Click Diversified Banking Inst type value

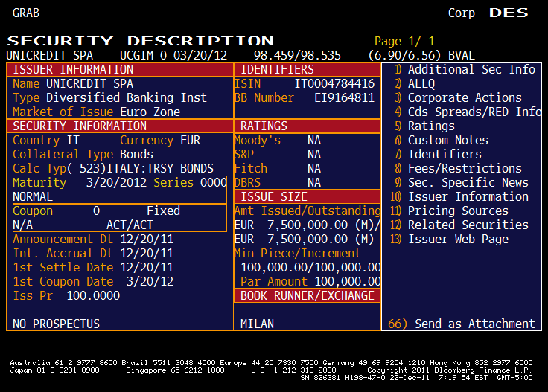pyautogui.click(x=127, y=97)
